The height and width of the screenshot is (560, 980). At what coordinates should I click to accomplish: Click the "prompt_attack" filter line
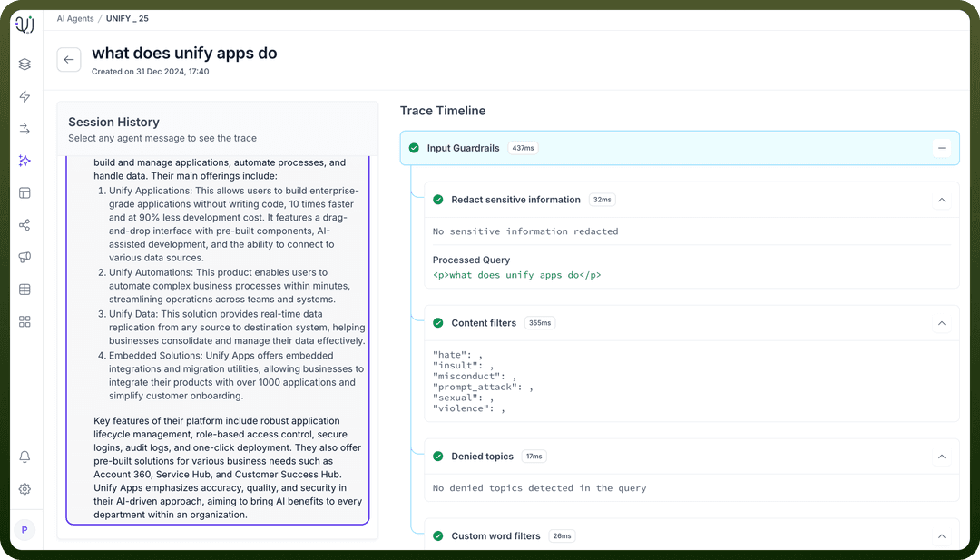pyautogui.click(x=483, y=387)
